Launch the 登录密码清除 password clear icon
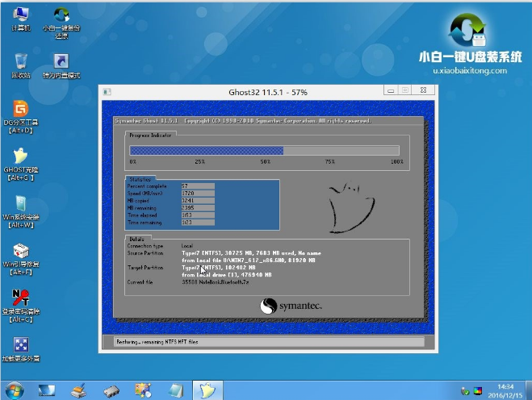 coord(21,297)
